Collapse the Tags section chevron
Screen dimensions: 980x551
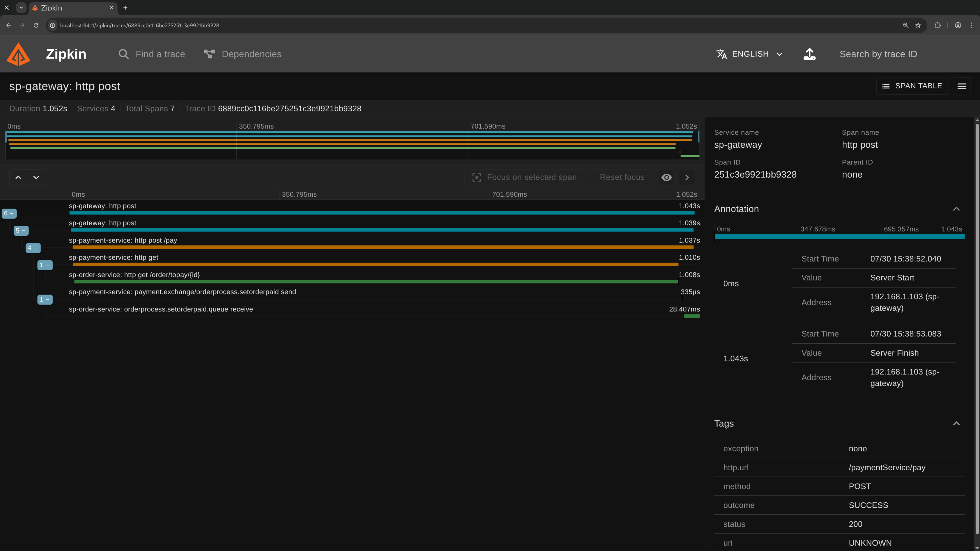pos(956,424)
